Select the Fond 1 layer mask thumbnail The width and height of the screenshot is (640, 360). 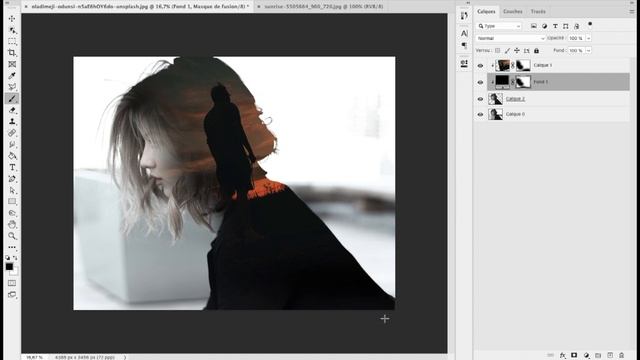tap(523, 82)
